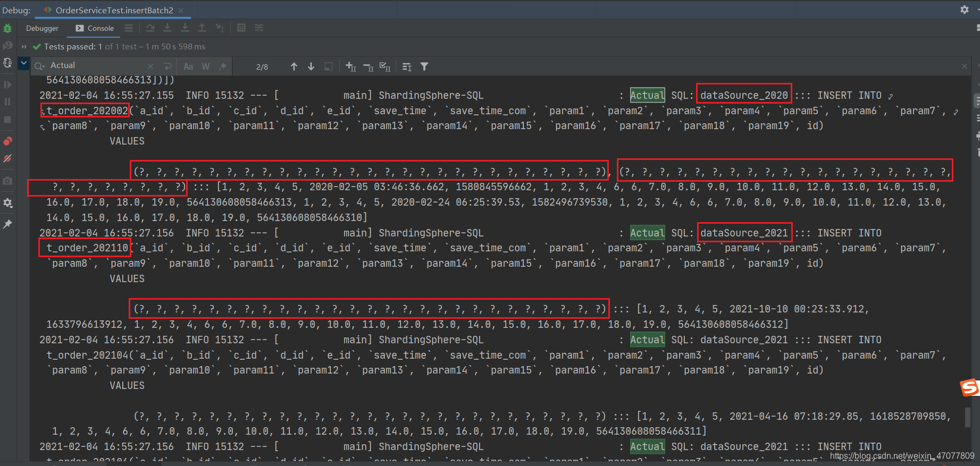The height and width of the screenshot is (466, 980).
Task: Open Evaluate Expression calculator icon
Action: pos(241,28)
